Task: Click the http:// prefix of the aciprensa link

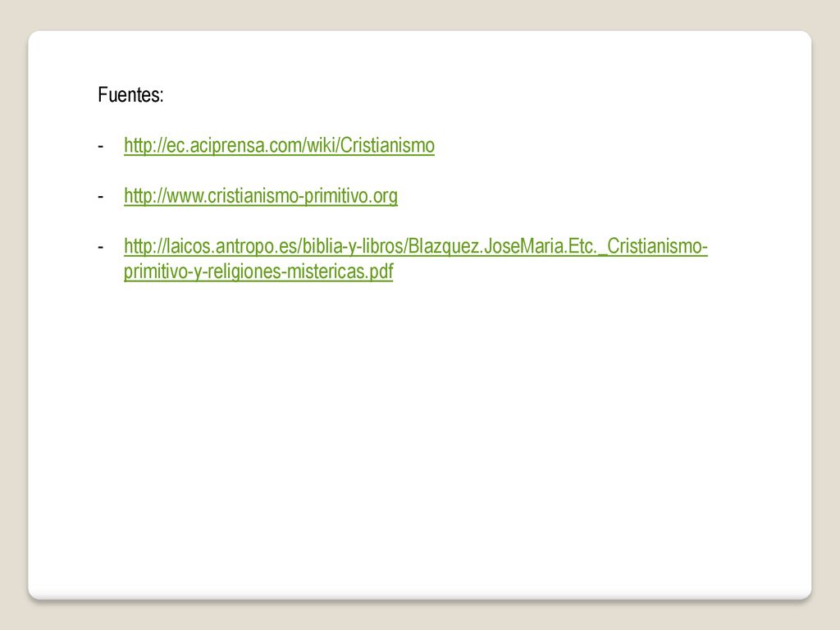Action: coord(142,146)
